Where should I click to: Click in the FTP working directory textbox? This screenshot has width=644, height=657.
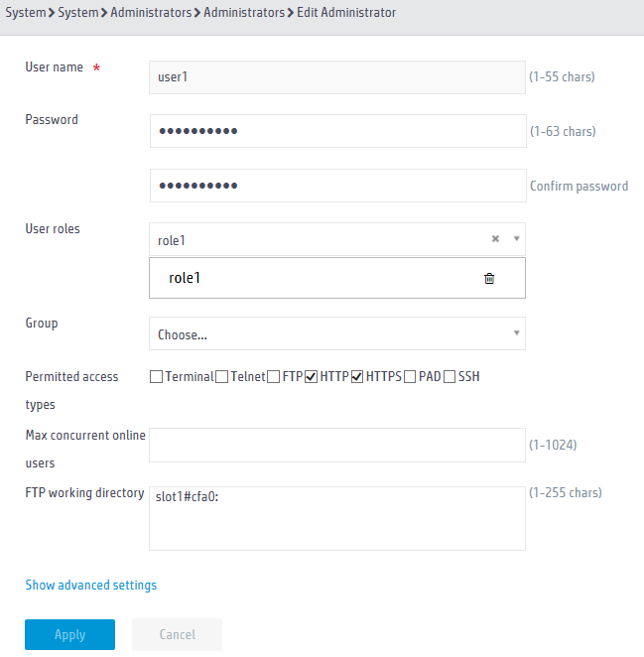tap(337, 519)
